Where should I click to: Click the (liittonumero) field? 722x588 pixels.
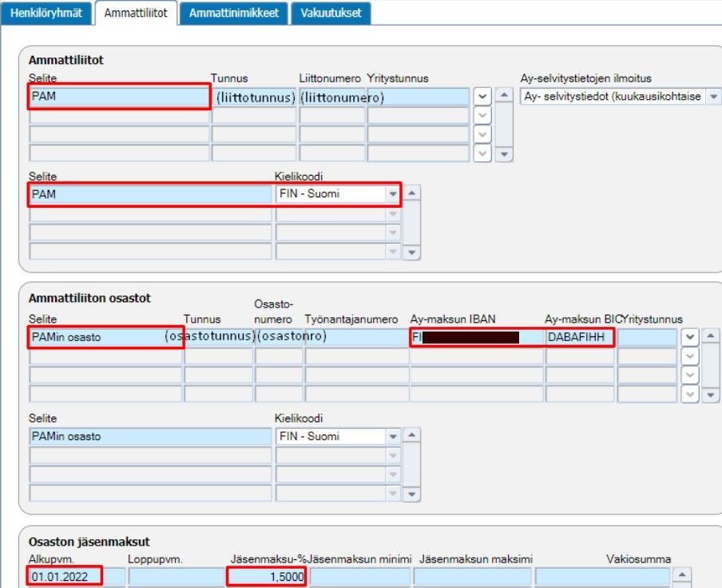(x=332, y=97)
